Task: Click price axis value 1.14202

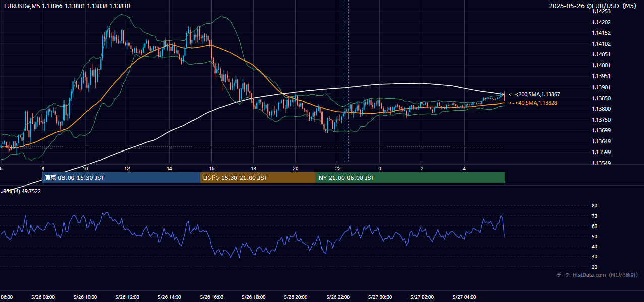Action: [601, 22]
